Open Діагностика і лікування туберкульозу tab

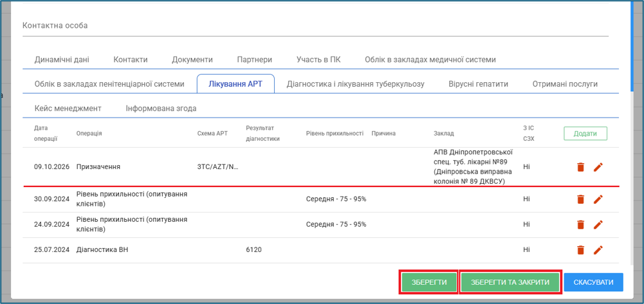[356, 84]
